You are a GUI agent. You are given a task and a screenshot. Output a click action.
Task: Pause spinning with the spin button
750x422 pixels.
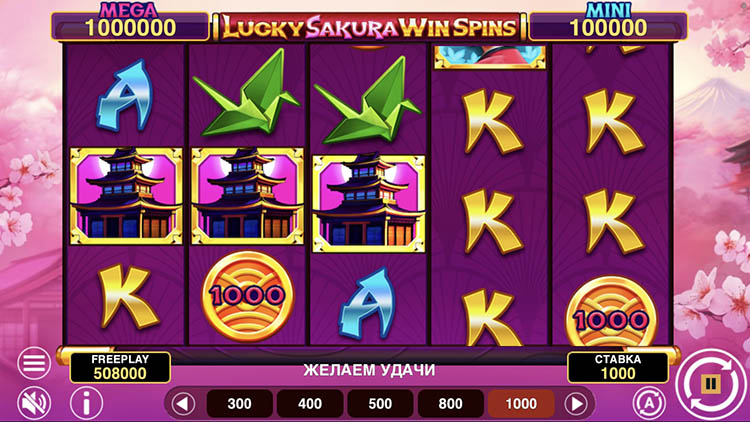pyautogui.click(x=711, y=384)
